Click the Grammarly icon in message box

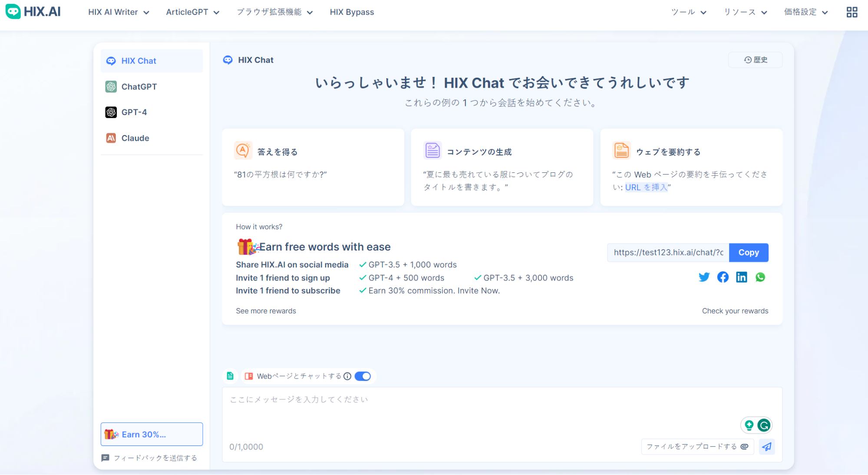764,425
